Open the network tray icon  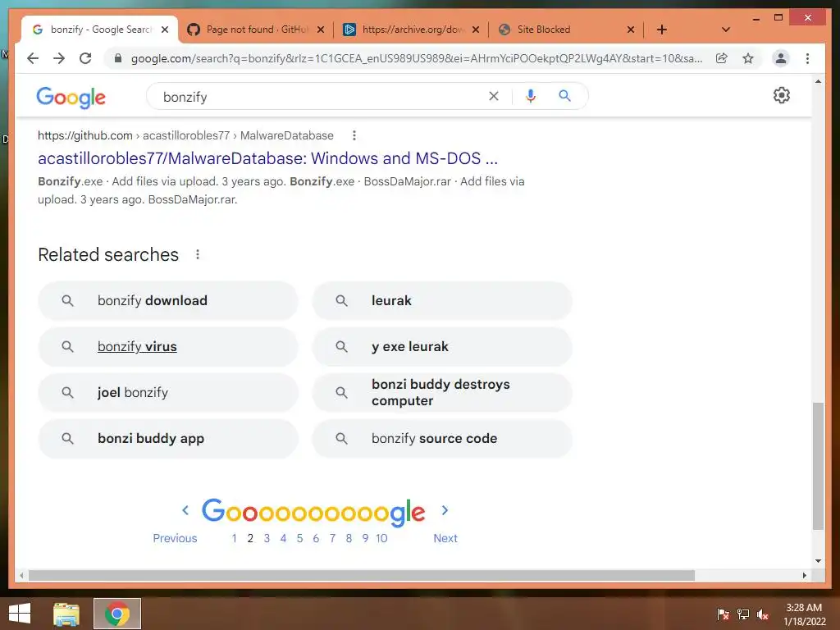743,614
